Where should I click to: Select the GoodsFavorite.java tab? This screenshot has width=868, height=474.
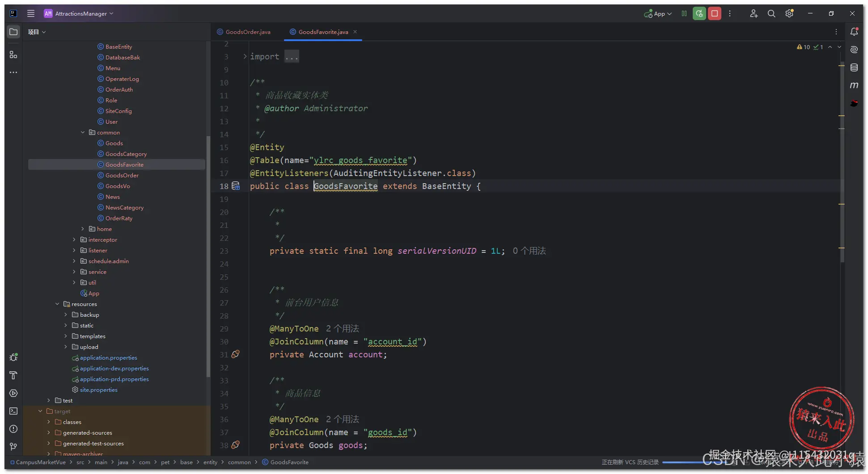[x=323, y=32]
